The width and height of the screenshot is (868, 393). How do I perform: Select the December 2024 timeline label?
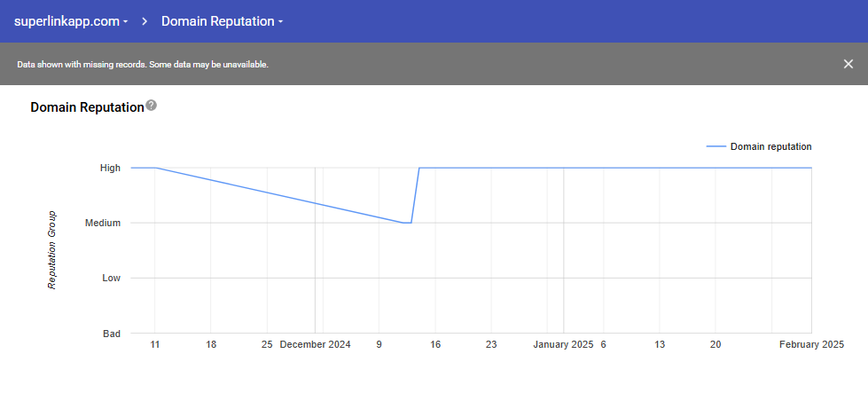pyautogui.click(x=315, y=344)
